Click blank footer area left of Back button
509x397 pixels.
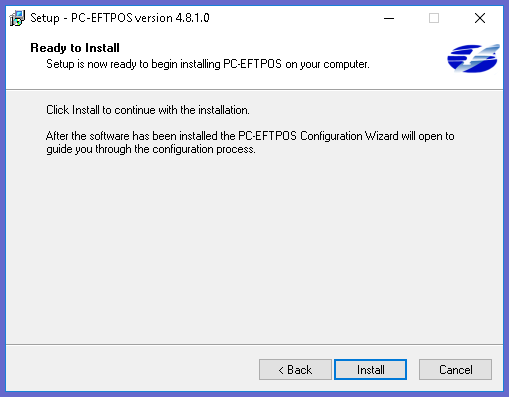pos(132,369)
